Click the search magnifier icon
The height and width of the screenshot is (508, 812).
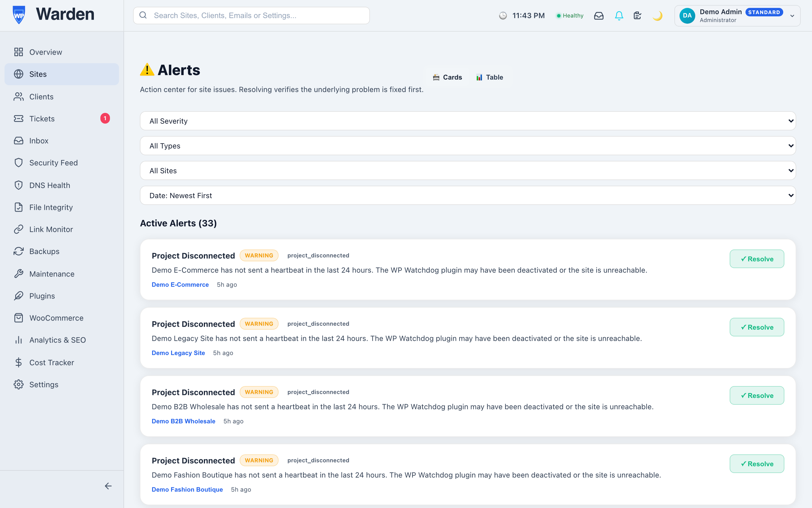143,15
